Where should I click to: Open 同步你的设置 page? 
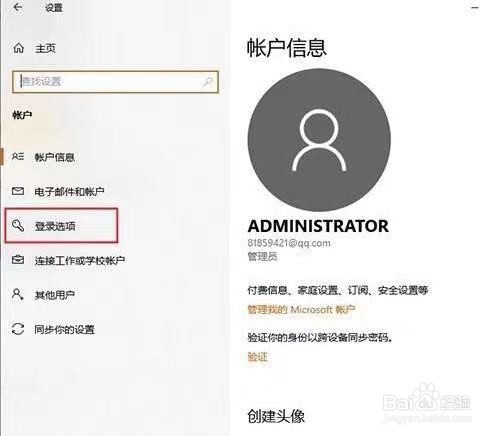click(x=65, y=329)
